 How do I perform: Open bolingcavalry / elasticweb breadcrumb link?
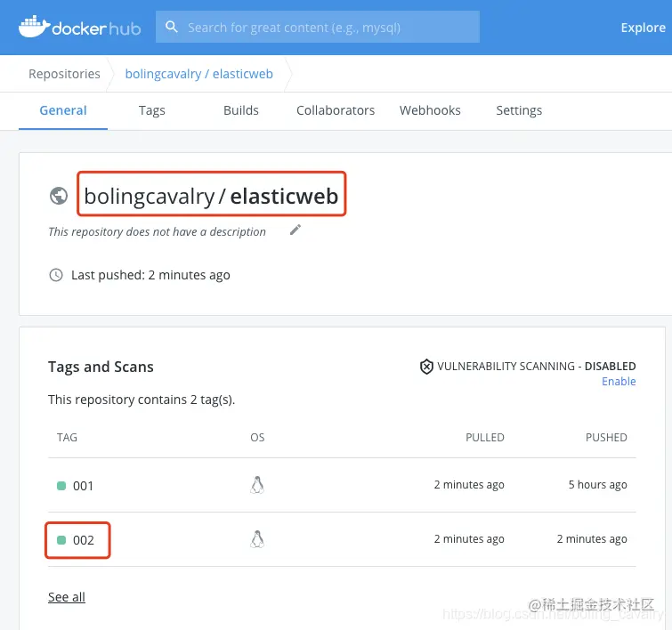[198, 74]
